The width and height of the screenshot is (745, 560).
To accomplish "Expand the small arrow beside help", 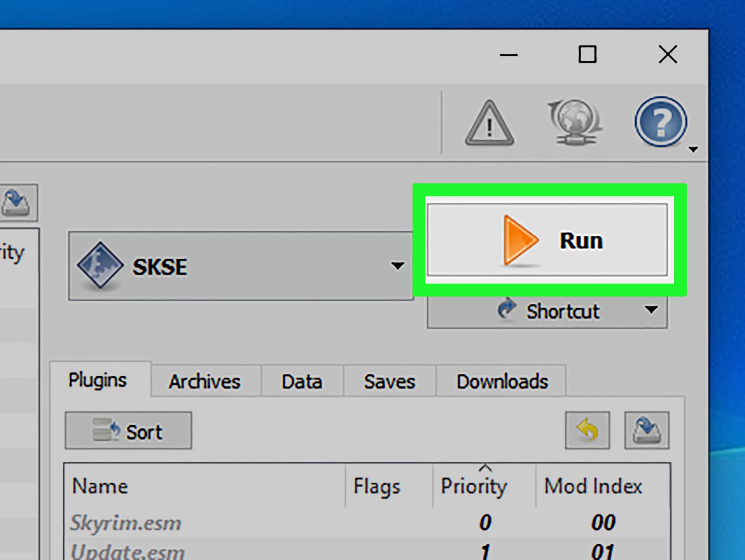I will (x=693, y=149).
